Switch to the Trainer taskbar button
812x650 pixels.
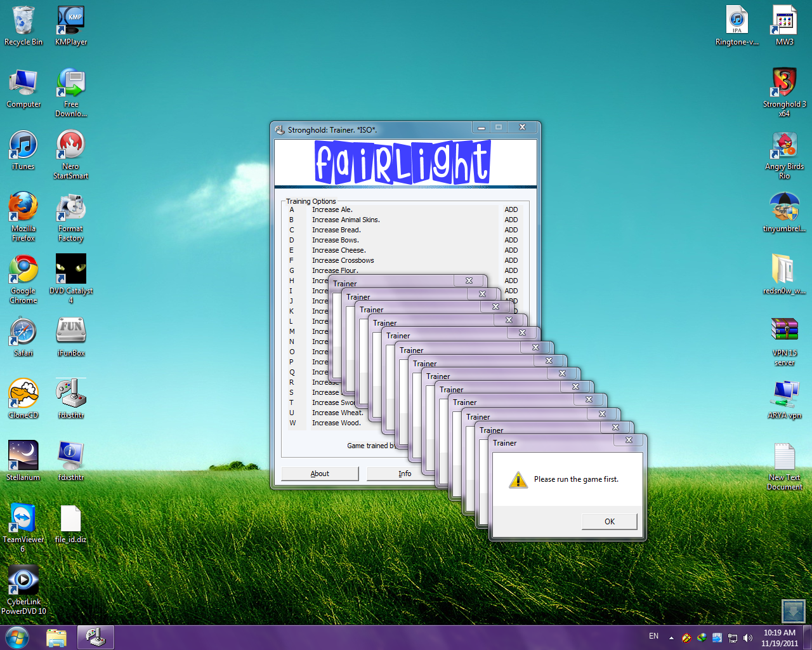[96, 637]
